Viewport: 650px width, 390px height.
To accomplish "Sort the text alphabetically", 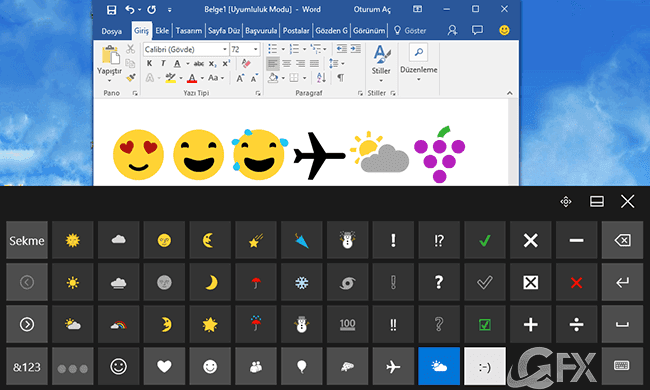I will point(321,78).
